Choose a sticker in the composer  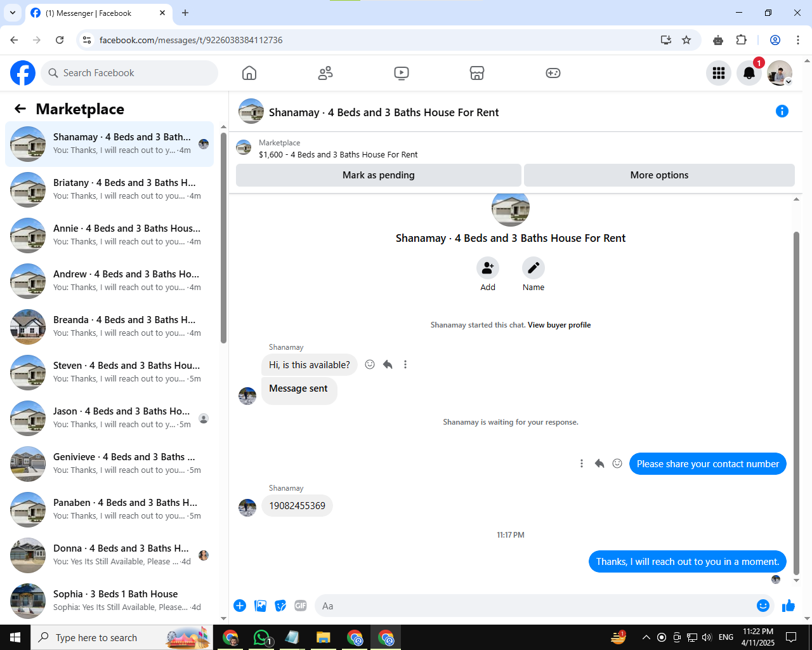[280, 606]
